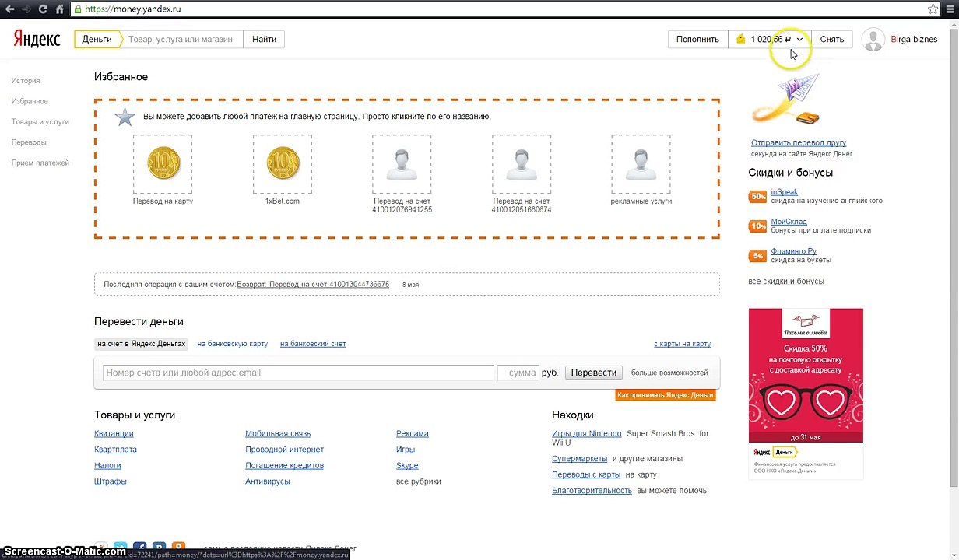Focus the Номер счета или email field
The width and height of the screenshot is (959, 560).
pyautogui.click(x=298, y=373)
